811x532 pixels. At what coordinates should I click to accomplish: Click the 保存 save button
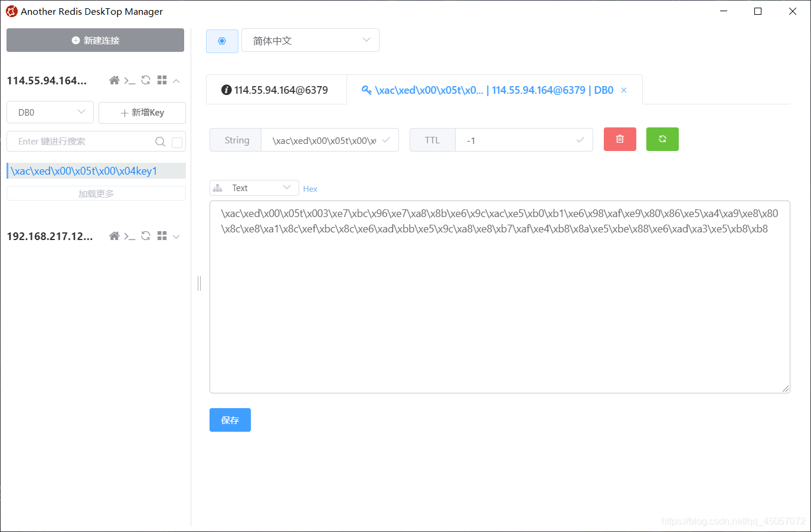click(x=230, y=420)
